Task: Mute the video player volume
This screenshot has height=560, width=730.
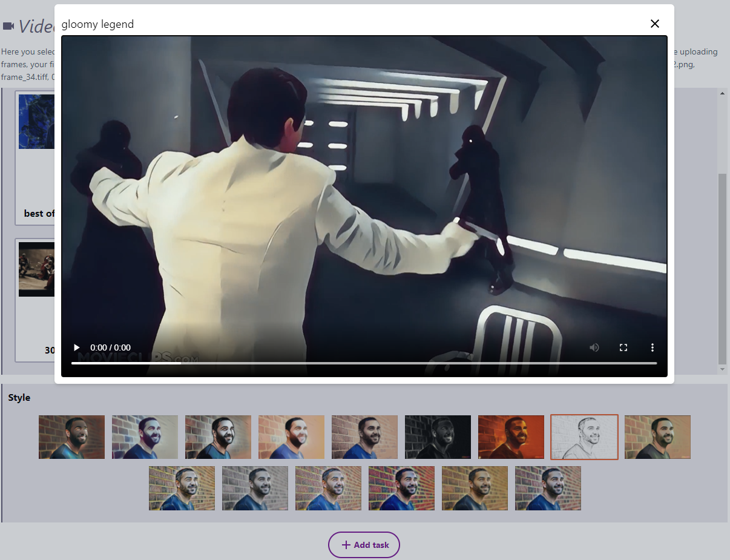Action: coord(594,348)
